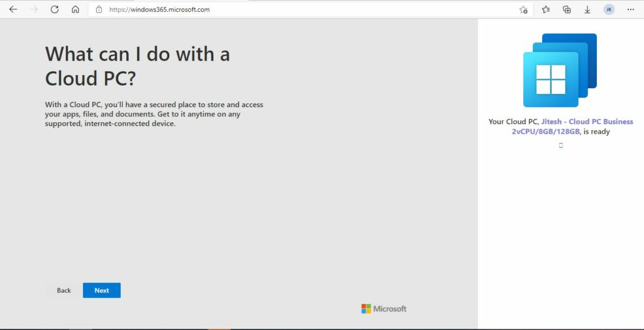This screenshot has height=330, width=644.
Task: Open the Jitesh - Cloud PC Business link
Action: [x=572, y=127]
